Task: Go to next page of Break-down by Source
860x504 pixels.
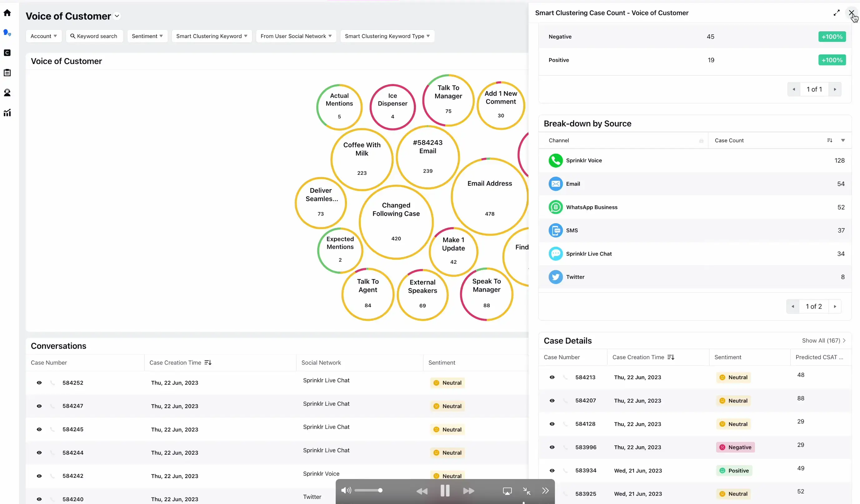Action: click(x=835, y=306)
